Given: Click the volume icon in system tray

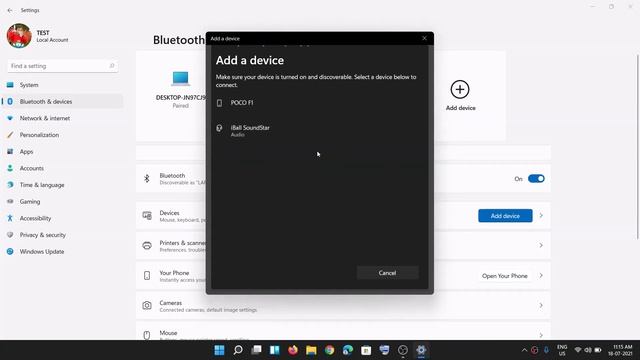Looking at the screenshot, I should click(588, 350).
